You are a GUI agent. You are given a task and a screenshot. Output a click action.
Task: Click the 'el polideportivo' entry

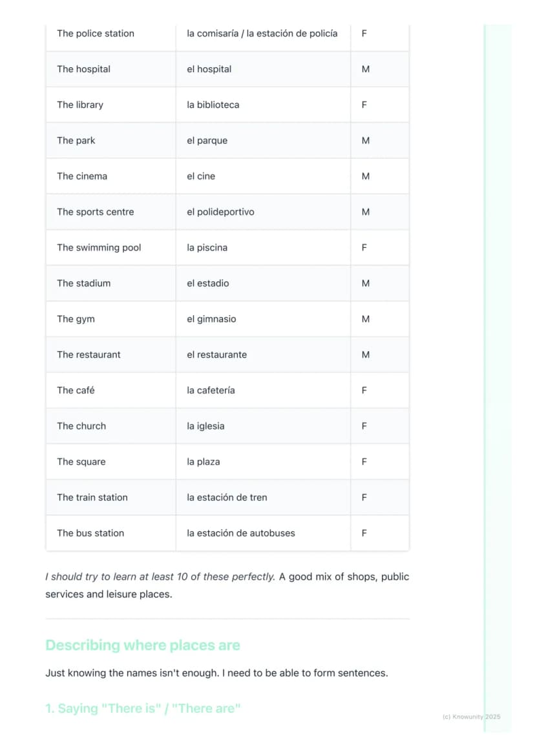click(x=220, y=212)
